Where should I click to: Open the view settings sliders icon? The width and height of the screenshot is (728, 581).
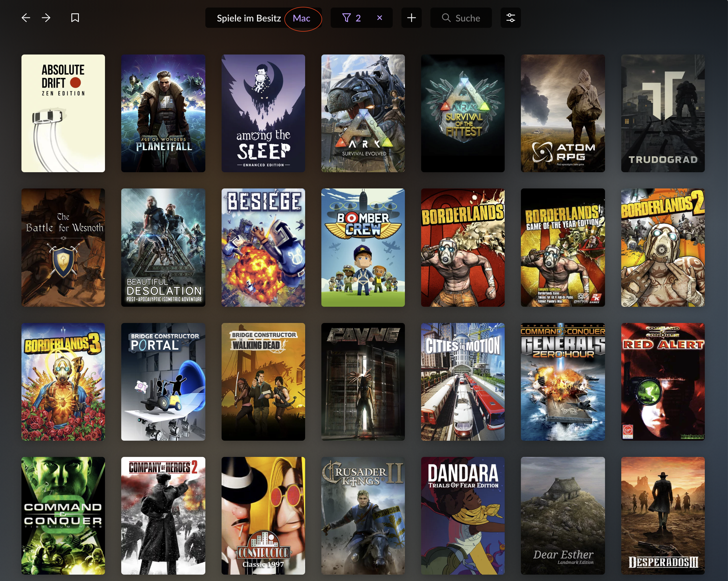coord(510,18)
